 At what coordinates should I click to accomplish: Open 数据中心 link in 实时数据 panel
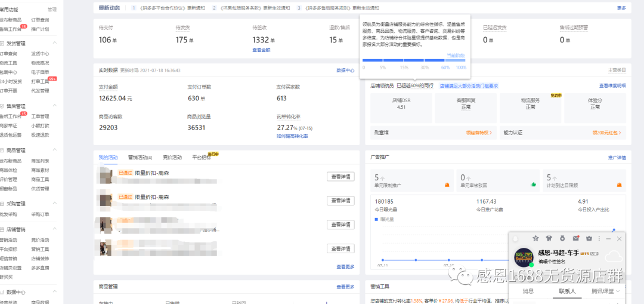345,70
